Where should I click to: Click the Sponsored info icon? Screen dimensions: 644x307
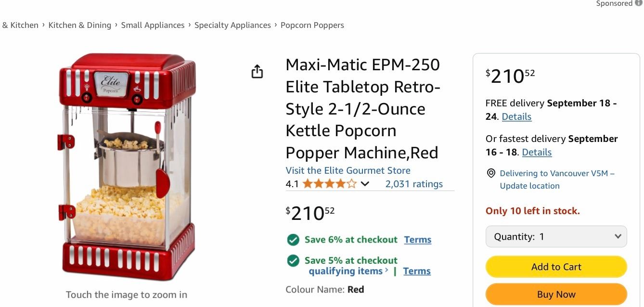click(x=639, y=3)
